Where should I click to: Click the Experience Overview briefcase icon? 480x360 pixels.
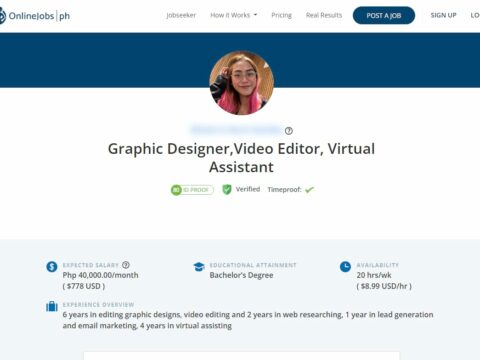(x=52, y=306)
